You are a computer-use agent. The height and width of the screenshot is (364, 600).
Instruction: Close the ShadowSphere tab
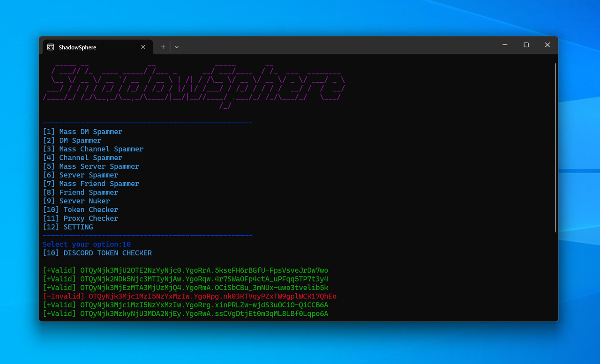point(143,47)
